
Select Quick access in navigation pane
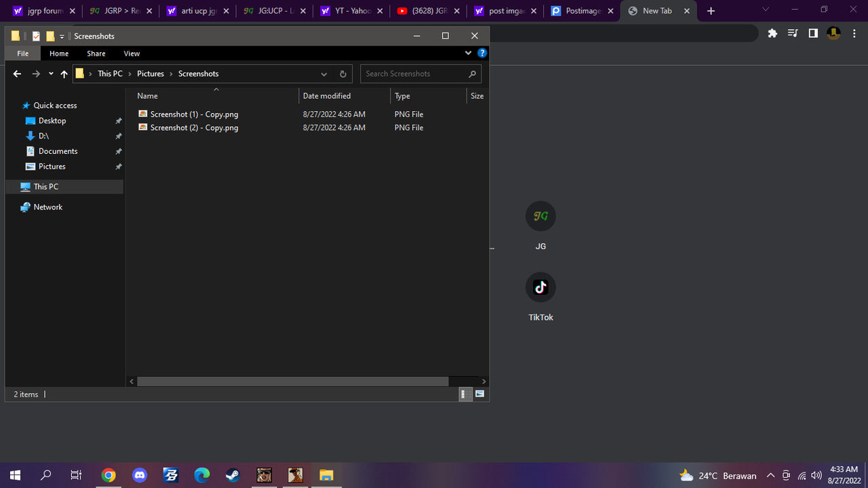55,106
